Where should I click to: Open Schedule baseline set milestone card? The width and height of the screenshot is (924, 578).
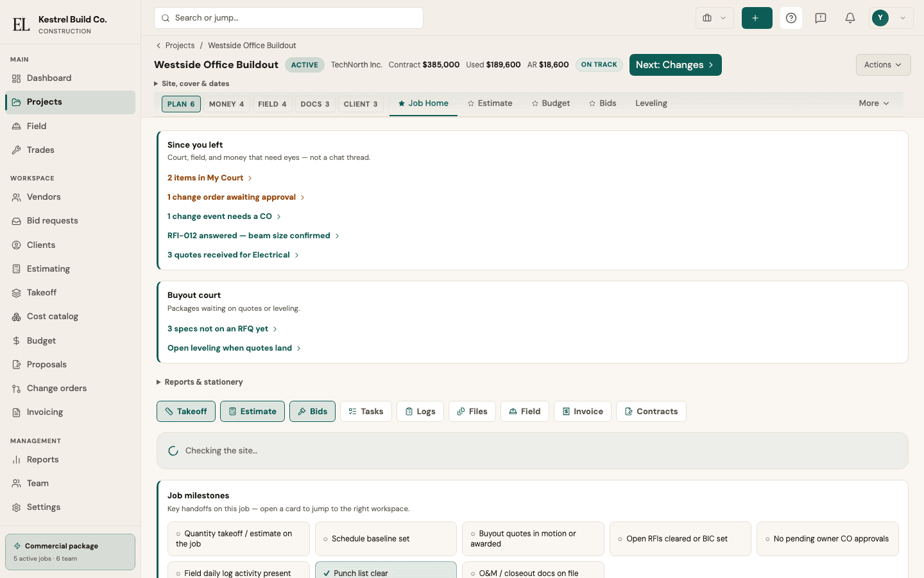386,539
